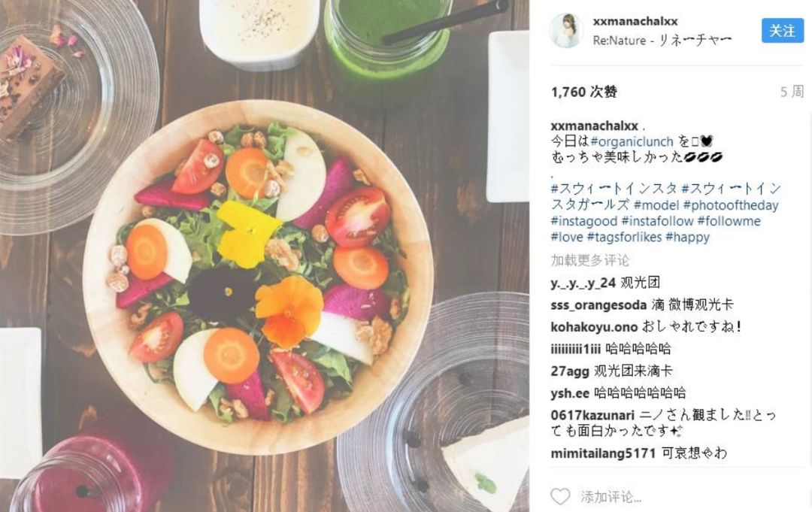Open commenter mimitailang5171 profile
Screen dimensions: 812x512
[x=603, y=453]
